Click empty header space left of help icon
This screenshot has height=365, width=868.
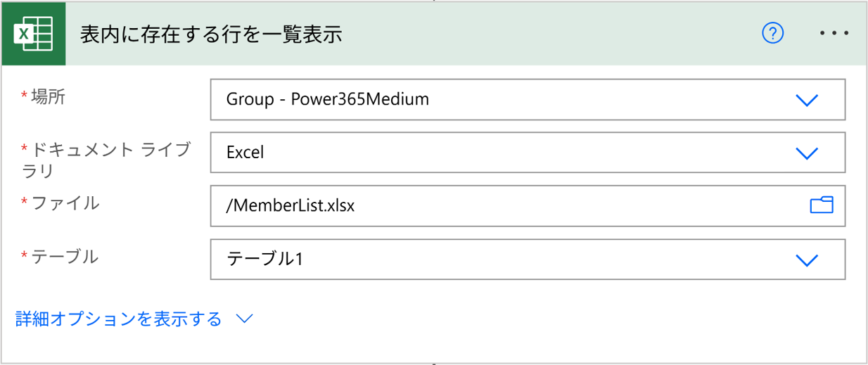pyautogui.click(x=563, y=34)
